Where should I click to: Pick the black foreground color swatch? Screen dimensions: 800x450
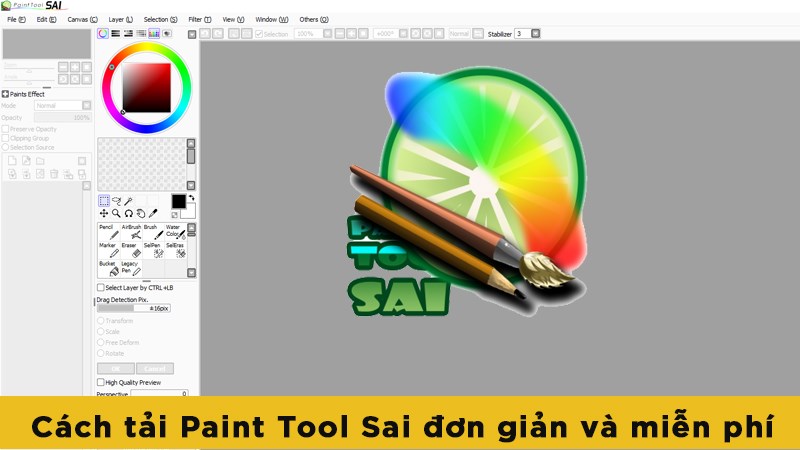pos(179,201)
